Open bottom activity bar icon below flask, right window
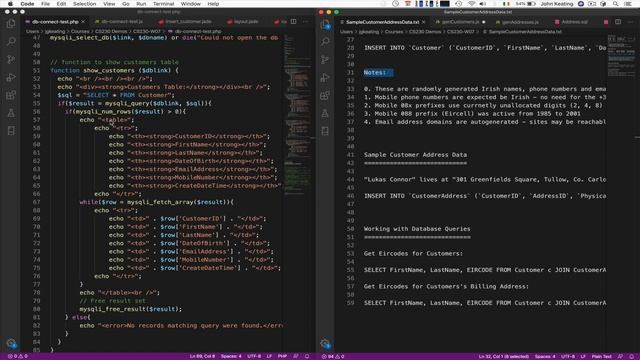 click(325, 131)
